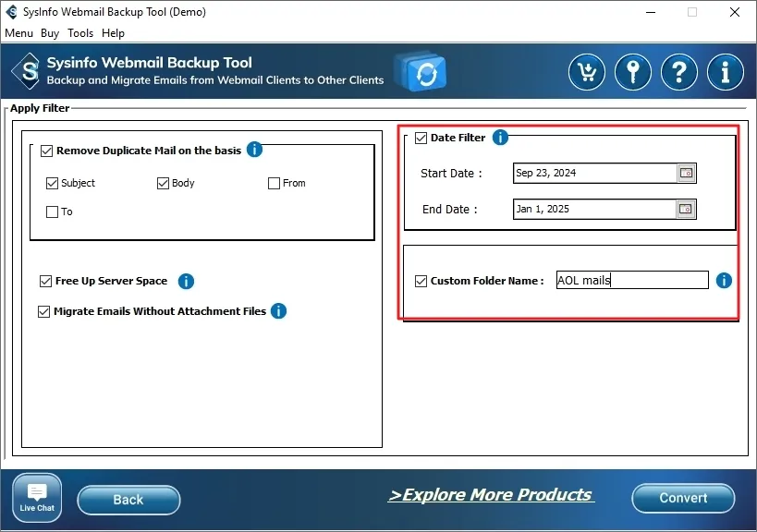Enable the To checkbox
The width and height of the screenshot is (757, 532).
pyautogui.click(x=52, y=212)
